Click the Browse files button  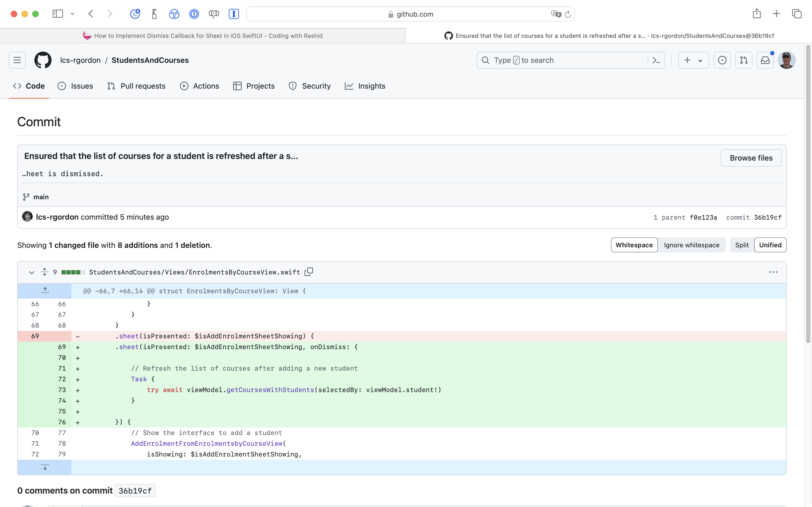(751, 158)
